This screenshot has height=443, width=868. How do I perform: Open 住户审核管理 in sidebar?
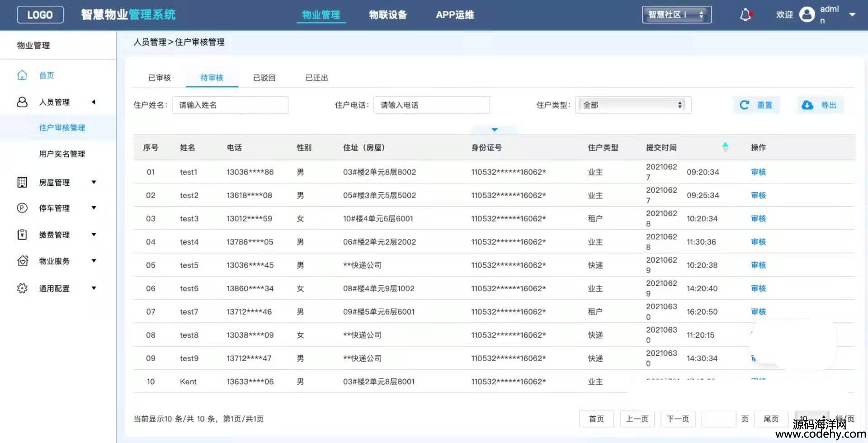(62, 127)
